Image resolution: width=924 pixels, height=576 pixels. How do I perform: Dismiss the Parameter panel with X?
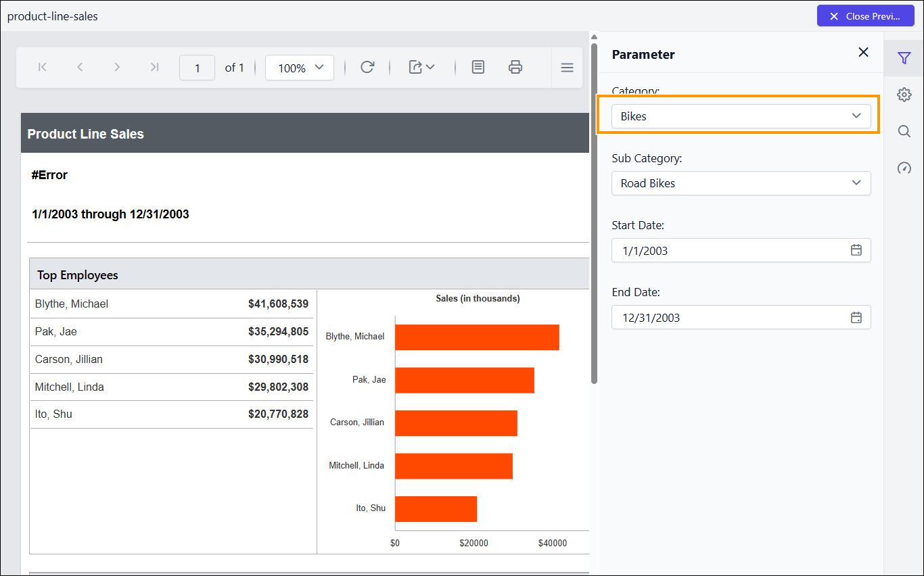coord(863,51)
